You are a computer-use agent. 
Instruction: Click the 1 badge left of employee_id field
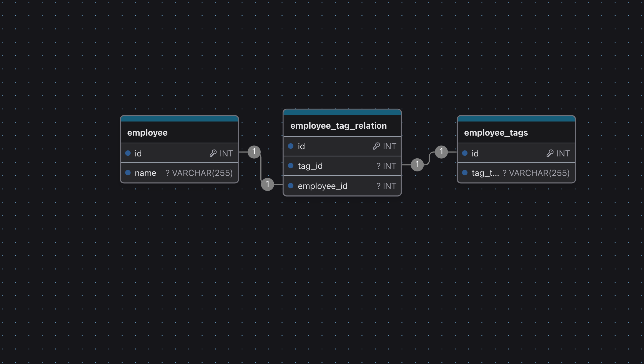(268, 184)
